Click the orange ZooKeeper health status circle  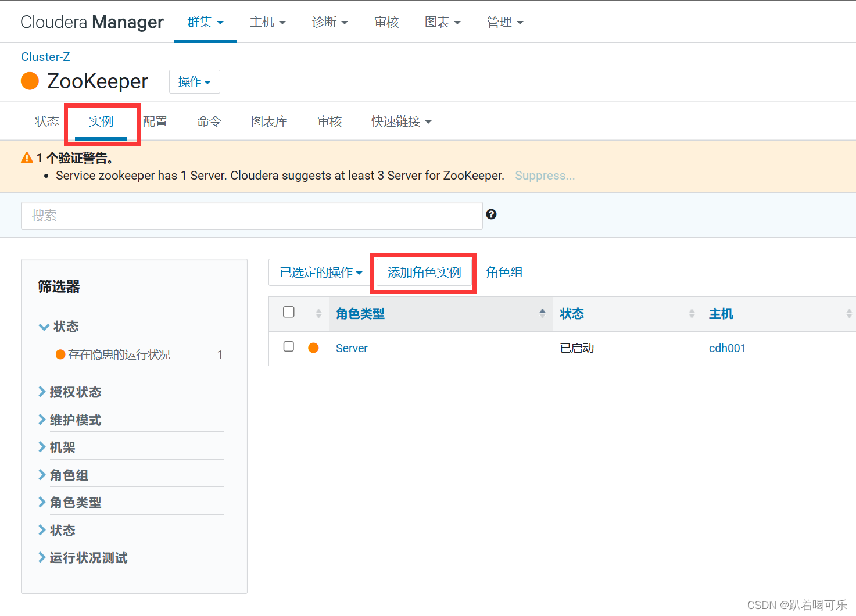tap(30, 81)
